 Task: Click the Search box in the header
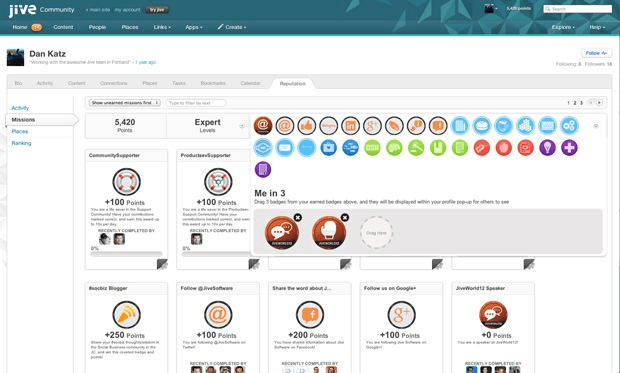pos(577,9)
